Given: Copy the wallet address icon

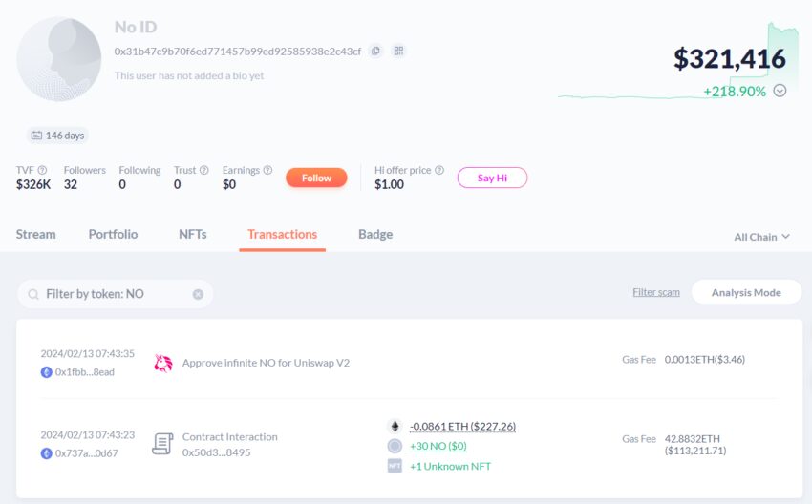Looking at the screenshot, I should [375, 51].
